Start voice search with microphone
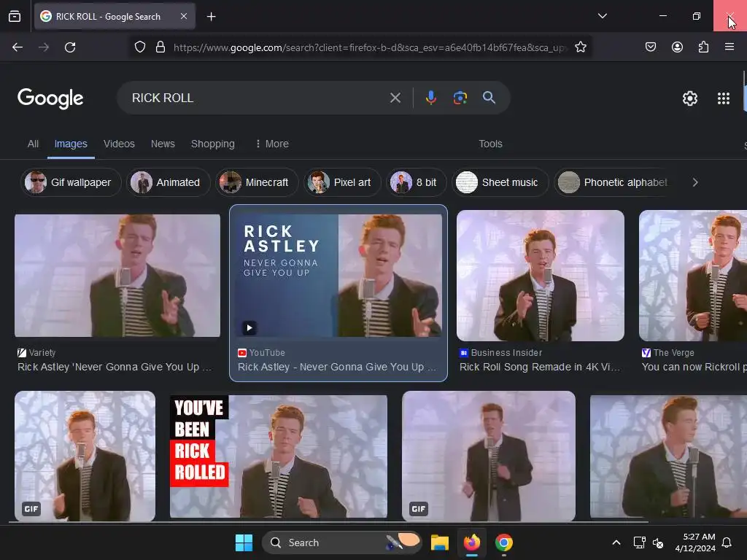The image size is (747, 560). pyautogui.click(x=430, y=98)
